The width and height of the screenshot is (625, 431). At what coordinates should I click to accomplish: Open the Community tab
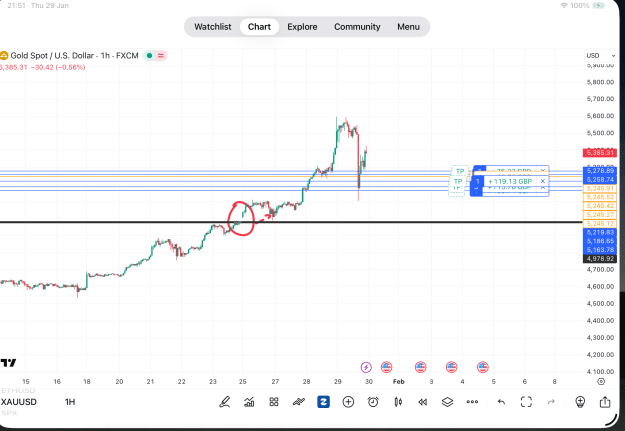(x=357, y=27)
